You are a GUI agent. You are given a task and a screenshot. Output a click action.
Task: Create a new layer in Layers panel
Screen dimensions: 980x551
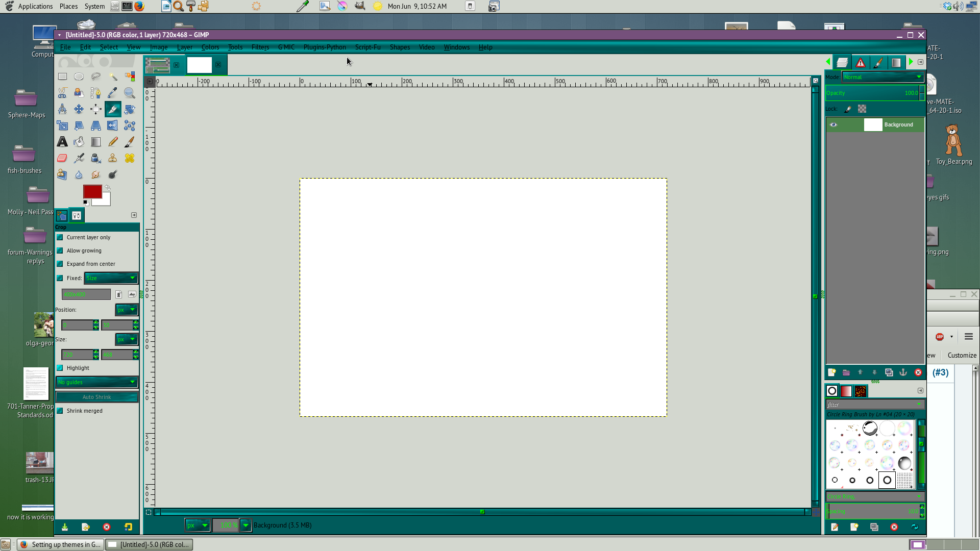(x=832, y=372)
